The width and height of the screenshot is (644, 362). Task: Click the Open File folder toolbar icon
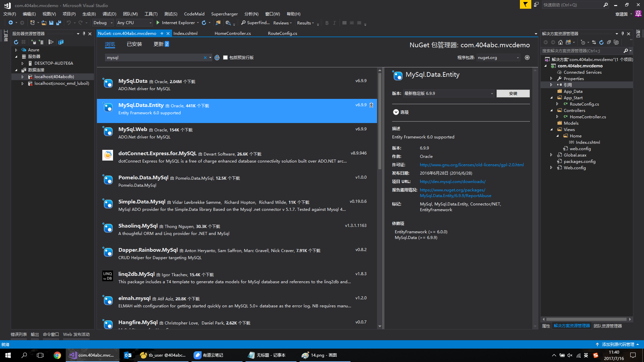click(x=44, y=23)
